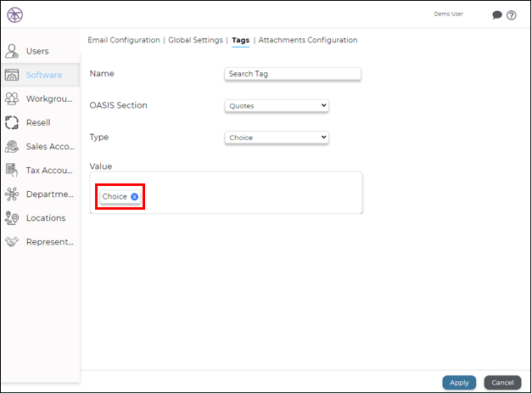This screenshot has width=532, height=394.
Task: Open the chat bubble icon
Action: (496, 15)
